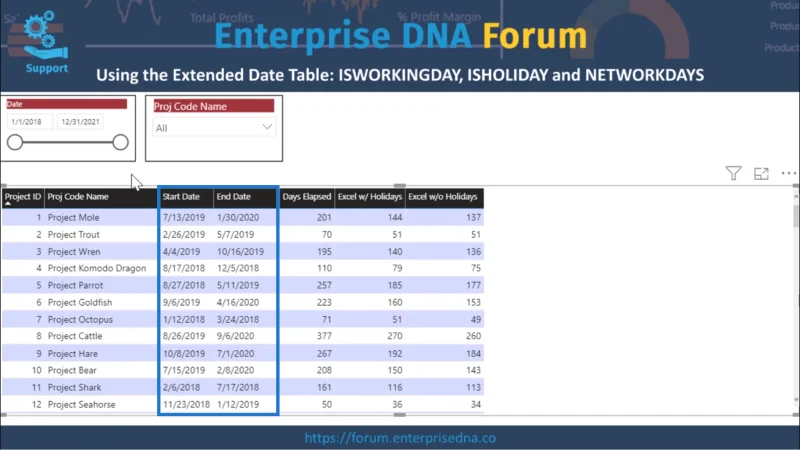
Task: Click Days Elapsed value 257 for Project Parrot
Action: (324, 285)
